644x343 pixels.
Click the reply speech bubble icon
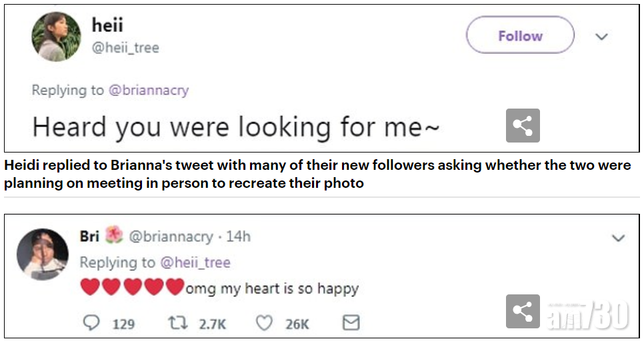(91, 323)
